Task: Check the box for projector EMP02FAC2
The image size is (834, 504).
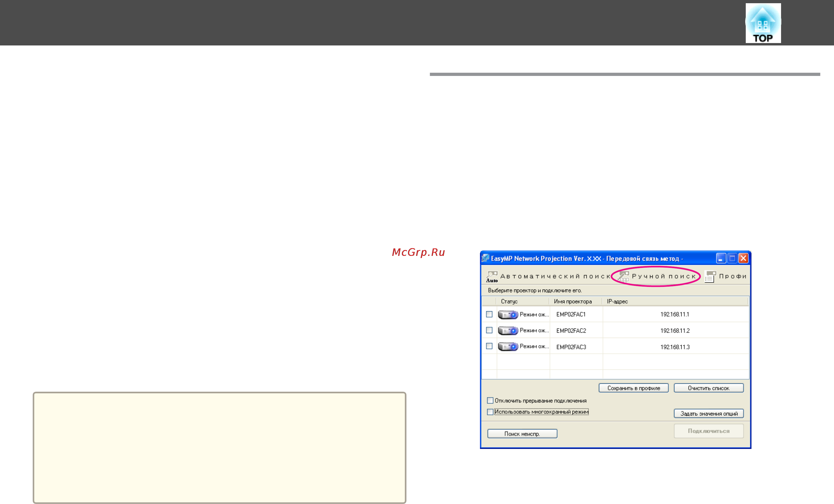Action: point(489,330)
